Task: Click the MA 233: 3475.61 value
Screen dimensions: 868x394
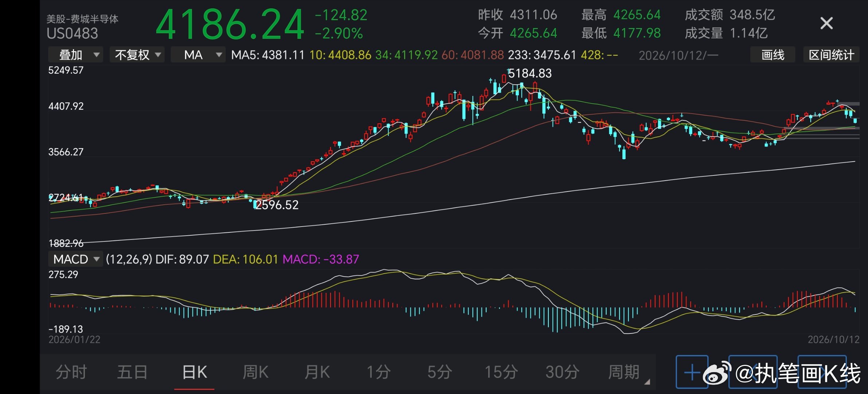Action: [x=542, y=55]
